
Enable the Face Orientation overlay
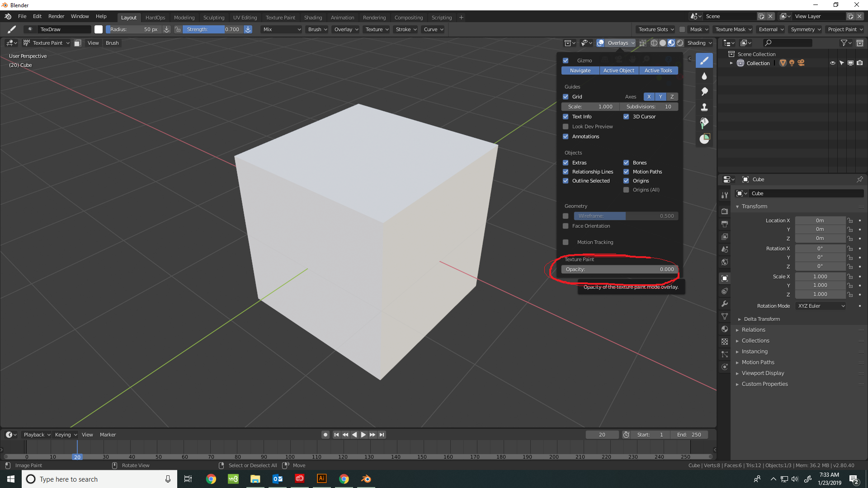pos(566,226)
